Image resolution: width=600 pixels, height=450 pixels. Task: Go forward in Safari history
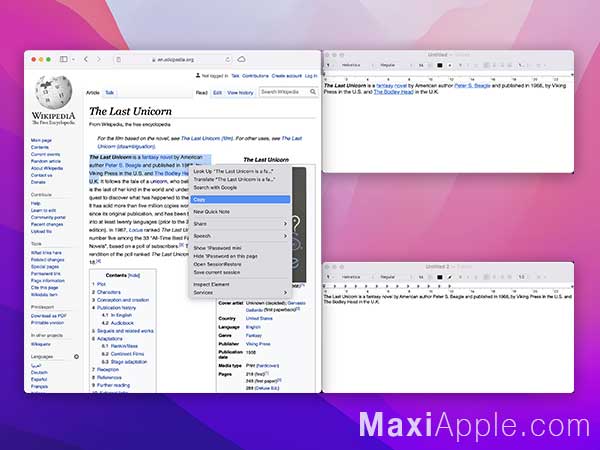click(x=98, y=59)
